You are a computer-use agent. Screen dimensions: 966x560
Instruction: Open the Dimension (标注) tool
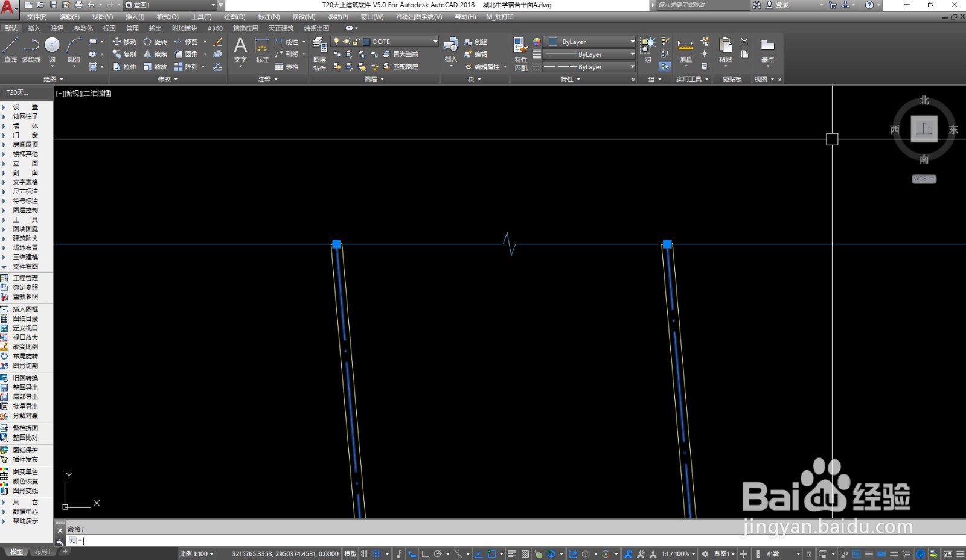click(262, 49)
